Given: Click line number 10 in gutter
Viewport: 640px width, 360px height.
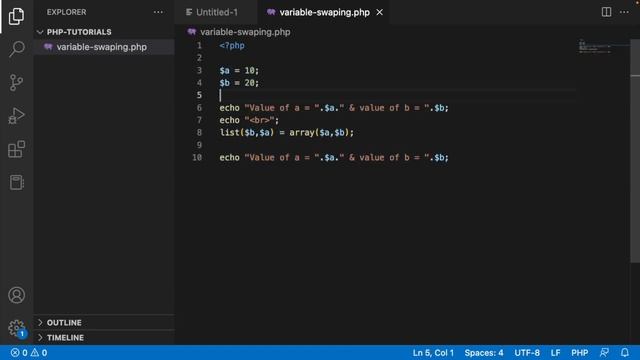Looking at the screenshot, I should (x=197, y=158).
